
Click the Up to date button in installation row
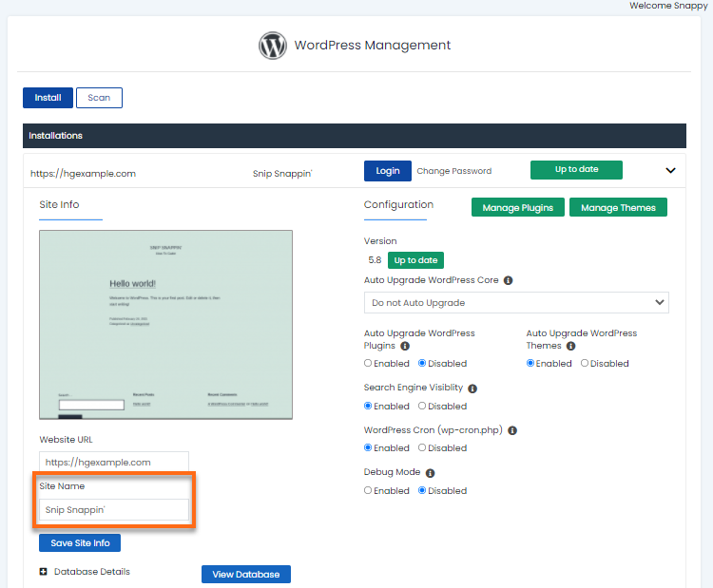[576, 169]
